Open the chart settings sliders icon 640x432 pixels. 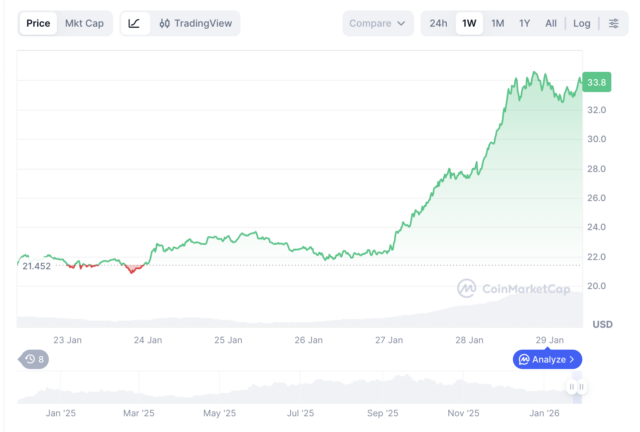(x=614, y=23)
